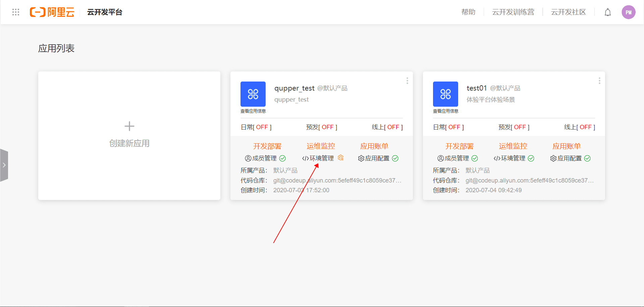Screen dimensions: 644x307
Task: Open the PM user avatar menu
Action: coord(628,12)
